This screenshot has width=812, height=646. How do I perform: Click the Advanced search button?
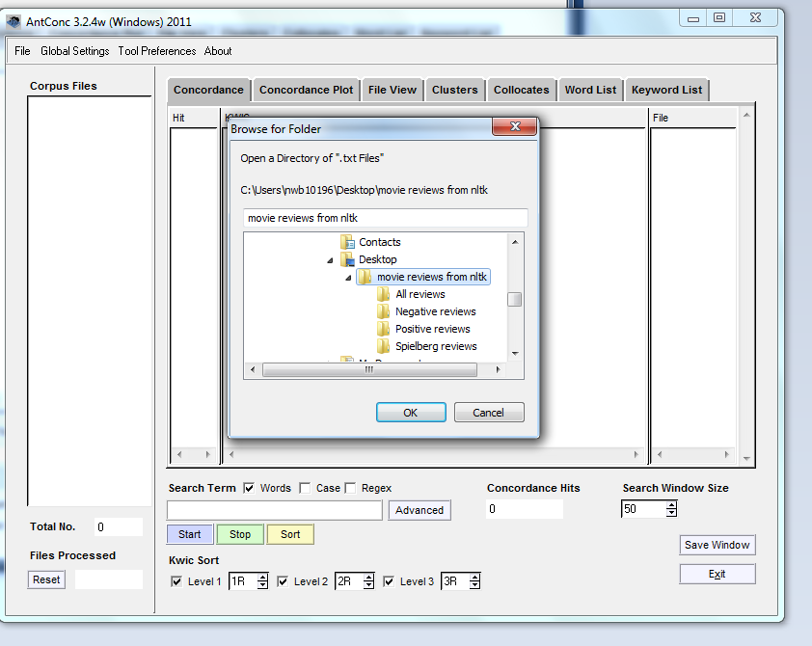420,511
